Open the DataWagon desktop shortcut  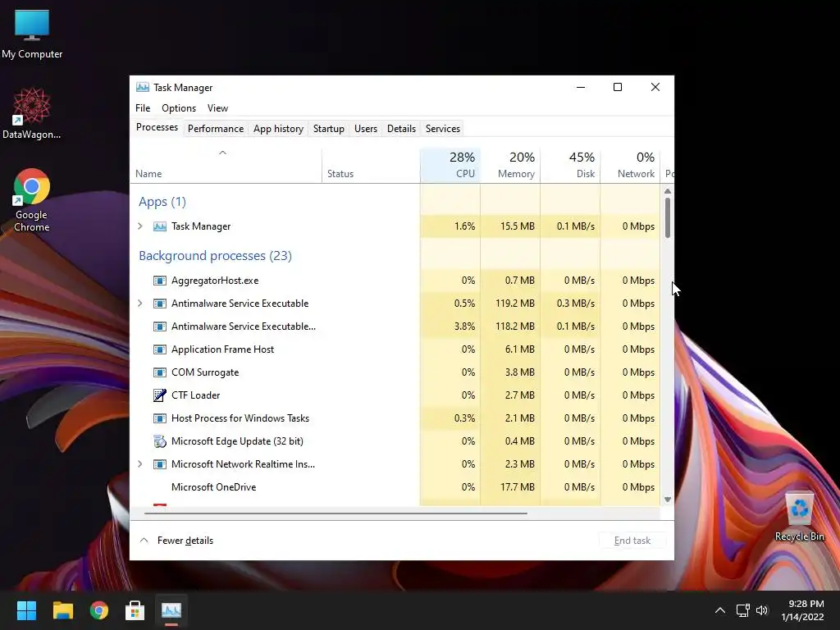pos(32,113)
